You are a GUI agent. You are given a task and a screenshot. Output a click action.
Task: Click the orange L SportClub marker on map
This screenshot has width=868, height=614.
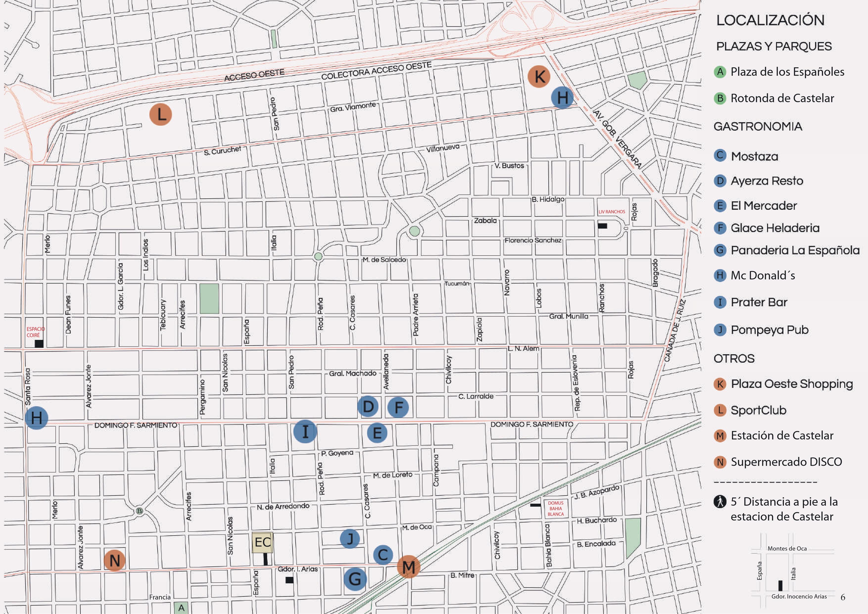pyautogui.click(x=161, y=114)
